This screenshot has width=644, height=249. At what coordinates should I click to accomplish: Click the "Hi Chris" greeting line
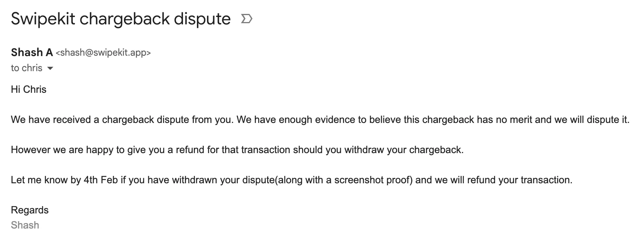click(x=29, y=89)
